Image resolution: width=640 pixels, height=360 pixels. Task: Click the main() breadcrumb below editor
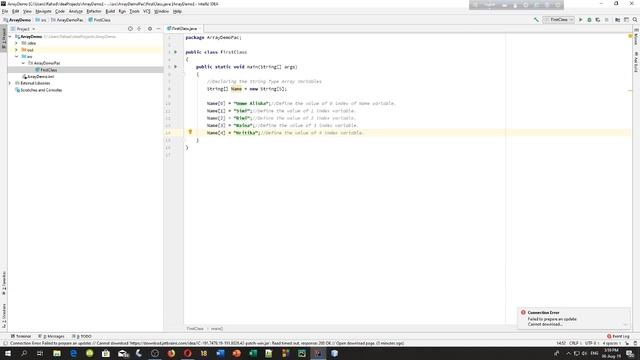coord(217,329)
